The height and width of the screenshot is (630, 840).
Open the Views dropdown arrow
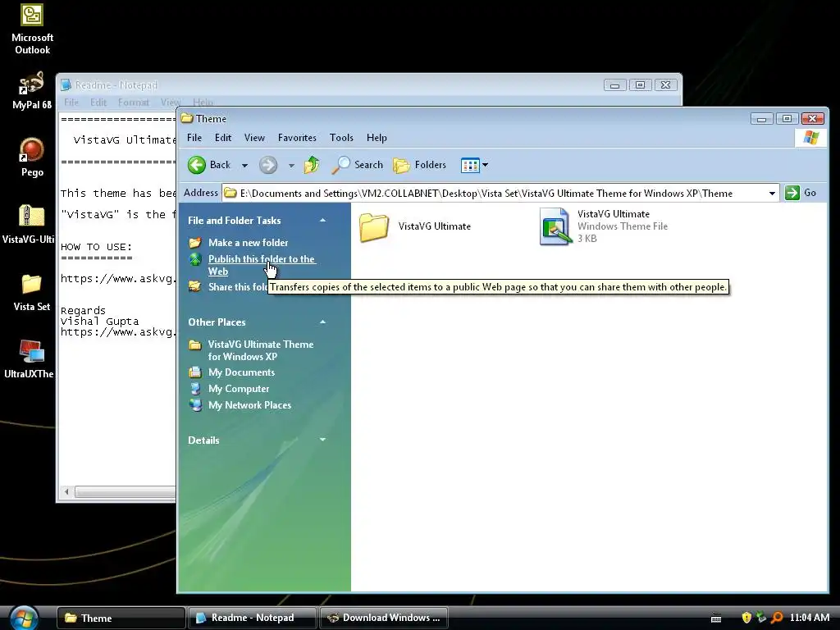[486, 165]
